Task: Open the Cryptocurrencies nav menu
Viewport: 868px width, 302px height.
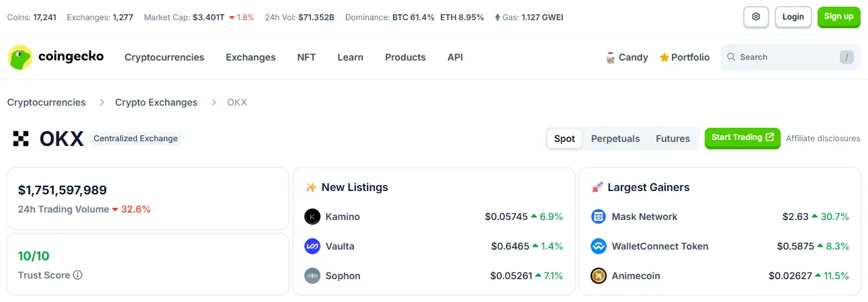Action: click(165, 57)
